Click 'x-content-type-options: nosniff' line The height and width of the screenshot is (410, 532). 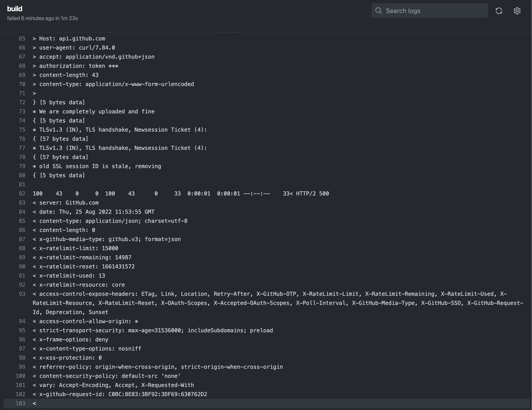pos(87,349)
